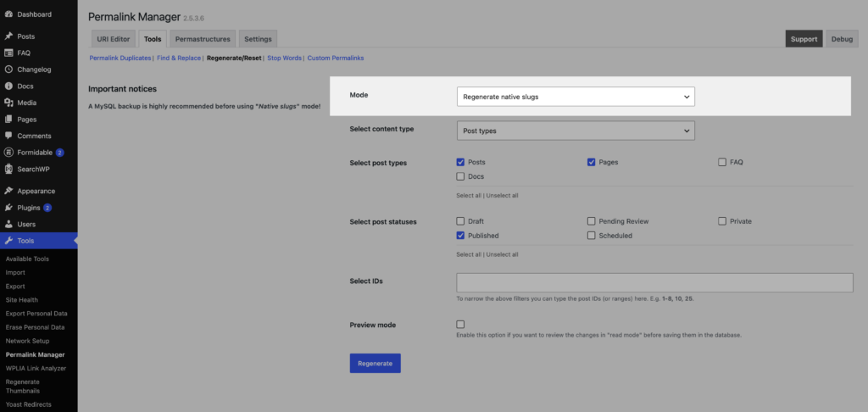Open Regenerate Thumbnails submenu item

[23, 386]
